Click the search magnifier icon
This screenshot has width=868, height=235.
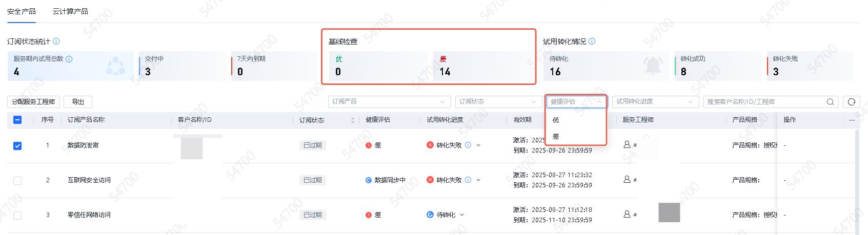click(x=830, y=102)
